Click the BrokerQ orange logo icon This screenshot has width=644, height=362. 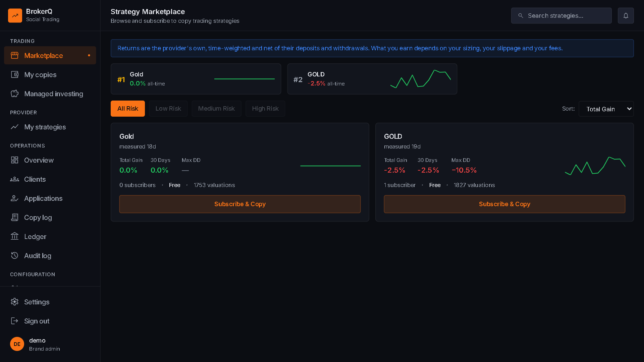[x=15, y=15]
